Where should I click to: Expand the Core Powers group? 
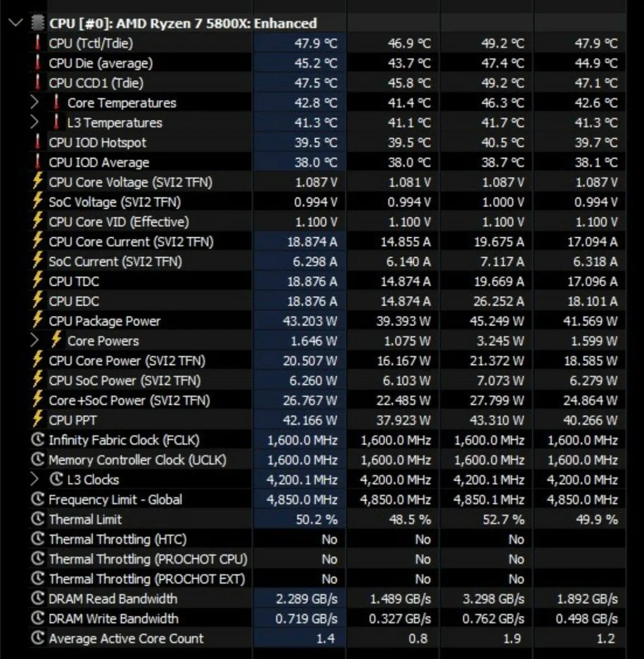pyautogui.click(x=34, y=340)
